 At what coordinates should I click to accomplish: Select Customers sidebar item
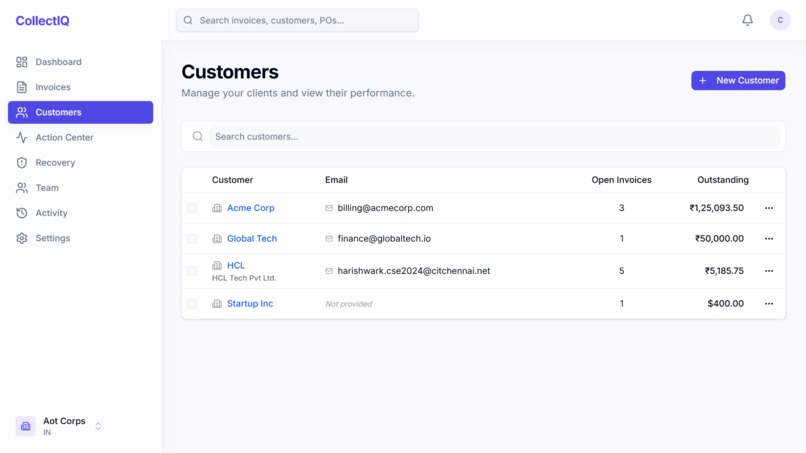coord(80,112)
